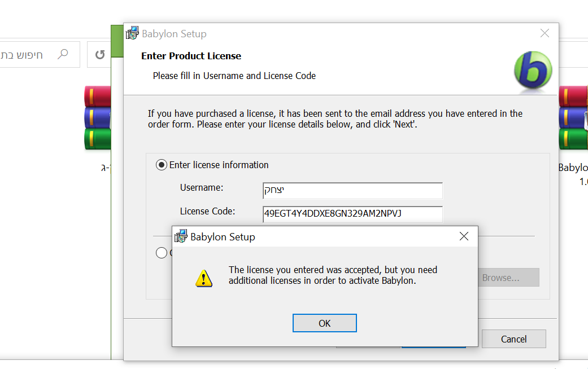The image size is (588, 369).
Task: Select the unselected radio option below the license fields
Action: (161, 253)
